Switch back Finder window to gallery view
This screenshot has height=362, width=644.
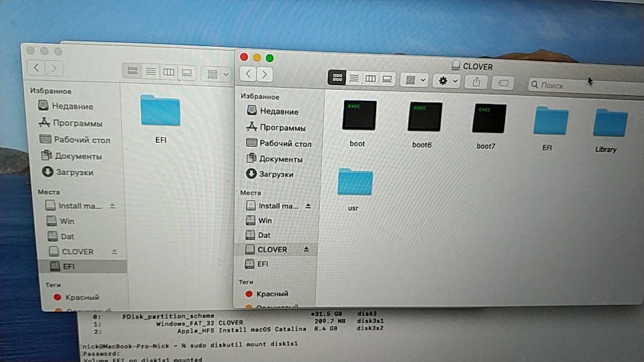click(187, 73)
